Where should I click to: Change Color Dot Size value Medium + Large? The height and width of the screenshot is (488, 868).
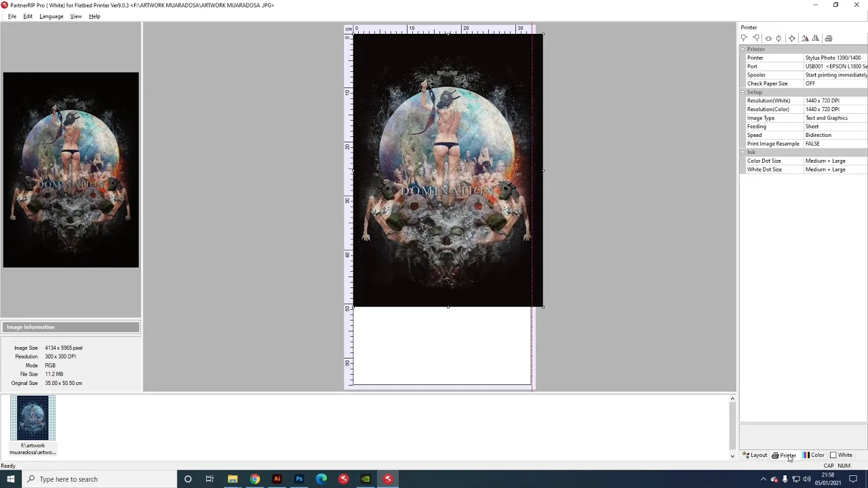(835, 161)
